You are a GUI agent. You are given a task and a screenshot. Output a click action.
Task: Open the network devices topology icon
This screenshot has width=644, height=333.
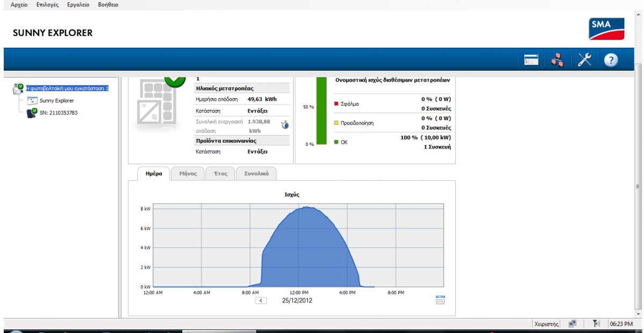coord(558,60)
